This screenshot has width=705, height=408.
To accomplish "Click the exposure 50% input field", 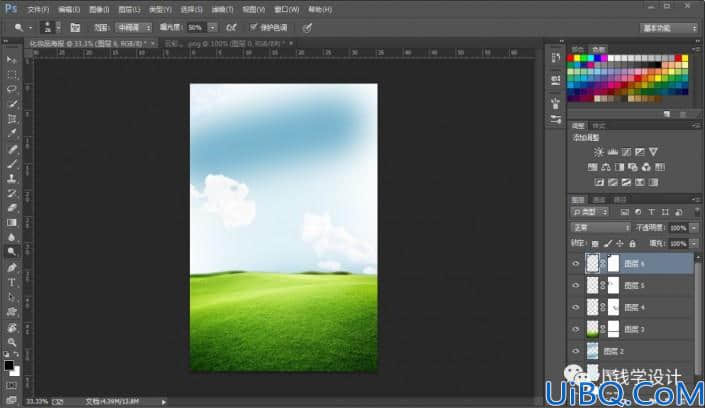I will 197,28.
